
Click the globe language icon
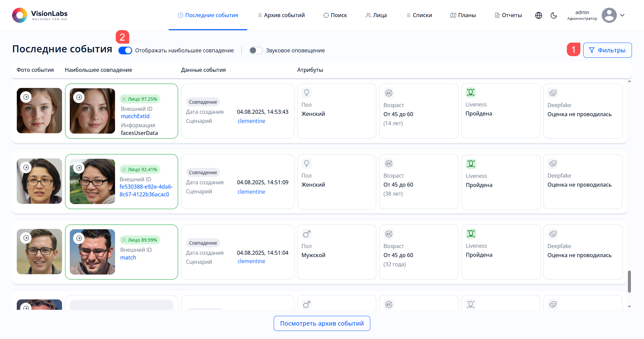539,15
